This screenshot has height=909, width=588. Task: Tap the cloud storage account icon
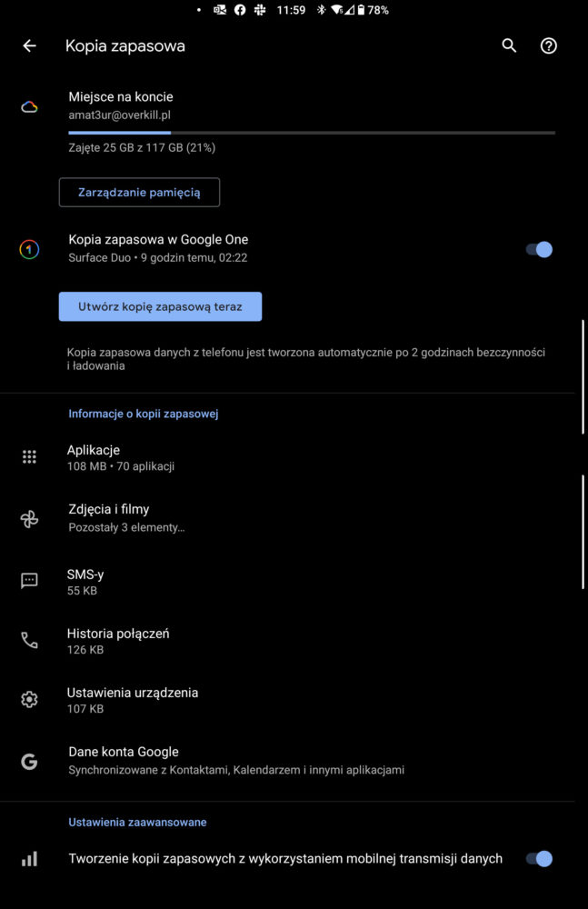click(29, 106)
